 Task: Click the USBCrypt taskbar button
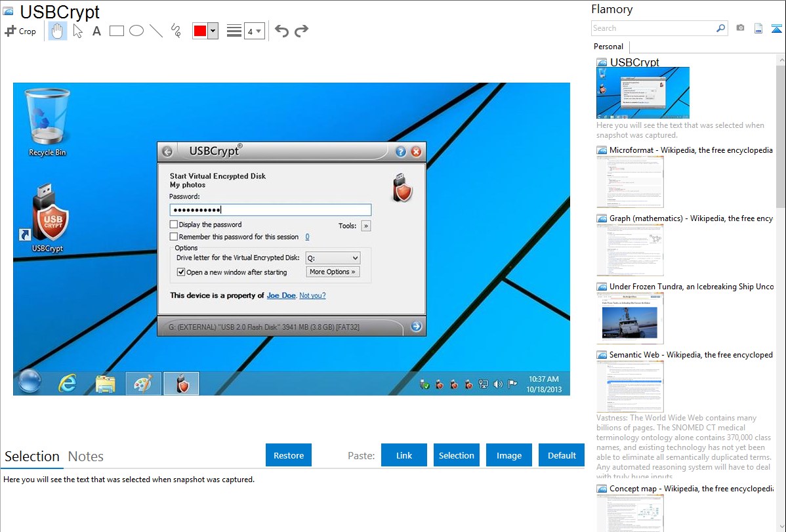182,384
